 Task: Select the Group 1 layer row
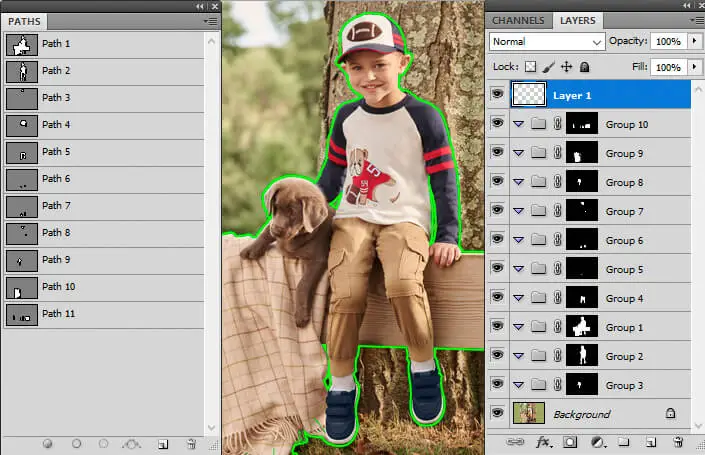click(624, 327)
